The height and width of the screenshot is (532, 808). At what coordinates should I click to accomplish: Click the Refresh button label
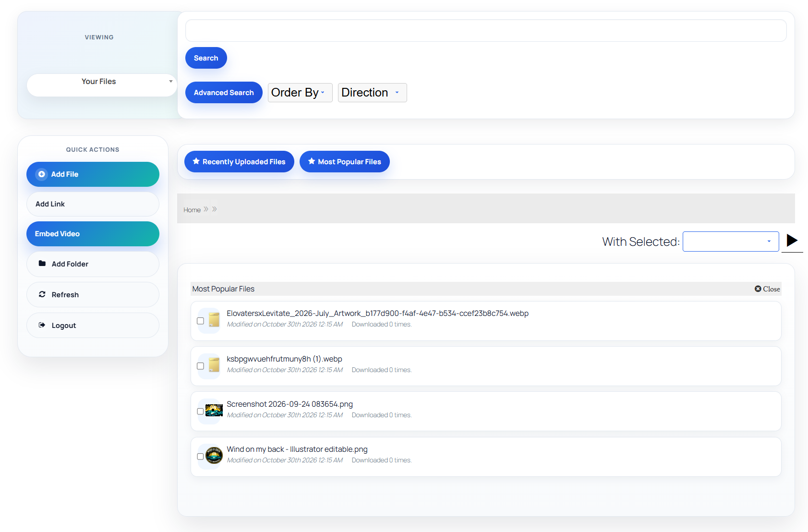coord(65,295)
